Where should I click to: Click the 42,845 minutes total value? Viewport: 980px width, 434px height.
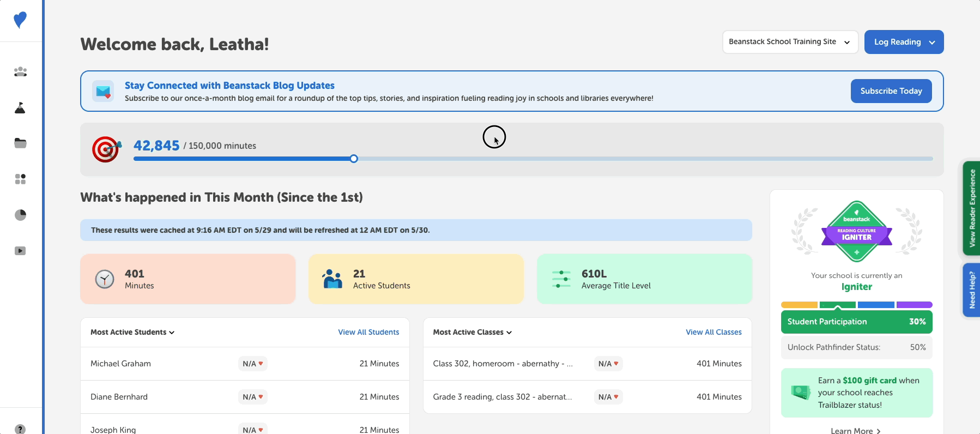[156, 146]
